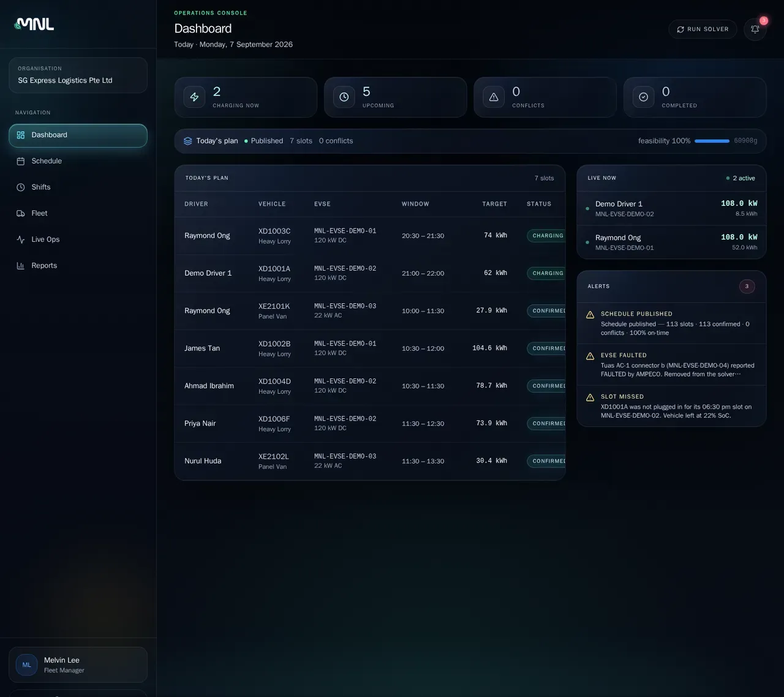Image resolution: width=784 pixels, height=697 pixels.
Task: Click CHARGING status for XD1001A
Action: pyautogui.click(x=548, y=273)
